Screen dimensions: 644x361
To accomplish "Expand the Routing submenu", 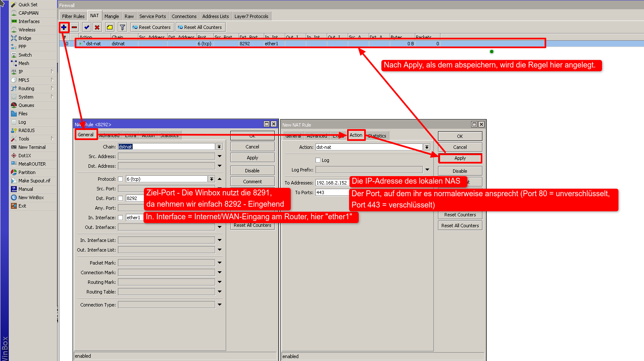I will [x=52, y=88].
